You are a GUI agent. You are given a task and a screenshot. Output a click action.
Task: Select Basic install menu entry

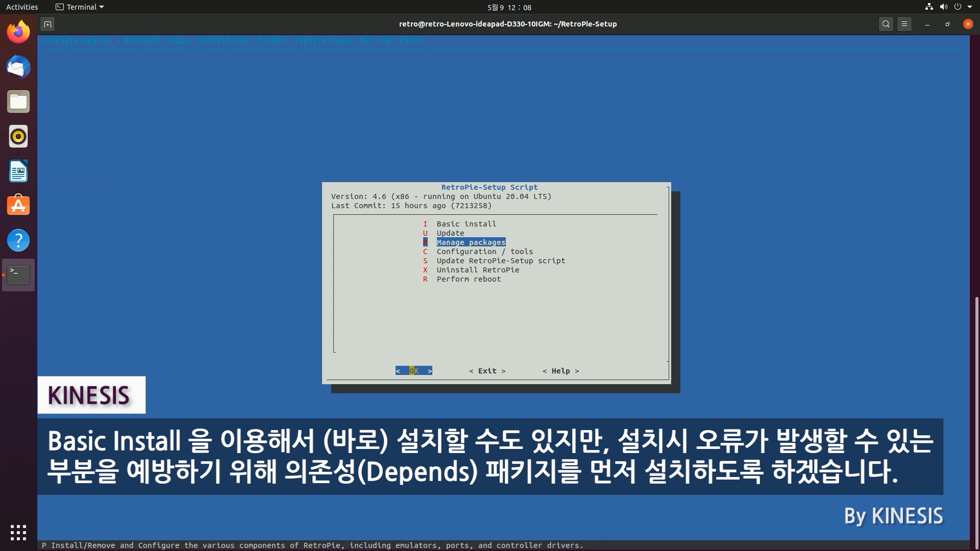tap(466, 224)
